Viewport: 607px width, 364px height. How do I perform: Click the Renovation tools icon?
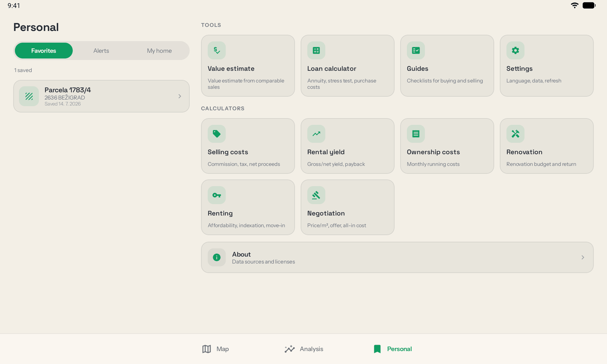515,134
